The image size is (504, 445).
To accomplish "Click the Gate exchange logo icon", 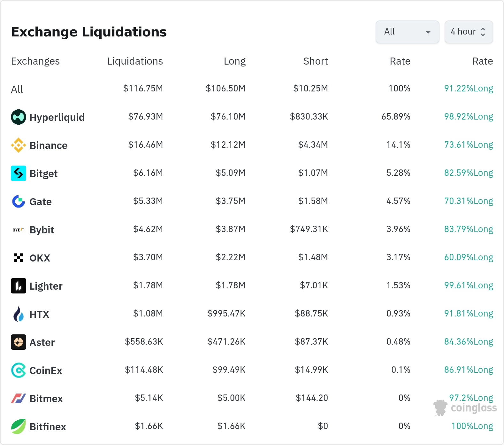I will (19, 201).
